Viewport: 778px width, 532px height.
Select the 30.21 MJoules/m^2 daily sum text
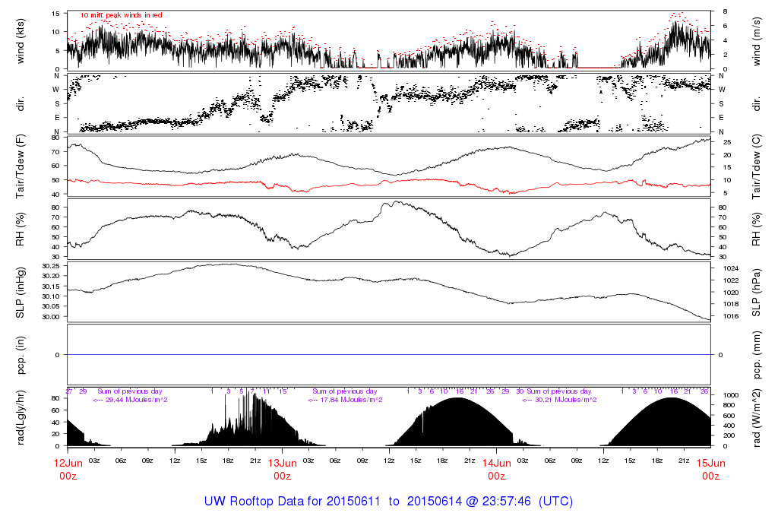[x=558, y=400]
